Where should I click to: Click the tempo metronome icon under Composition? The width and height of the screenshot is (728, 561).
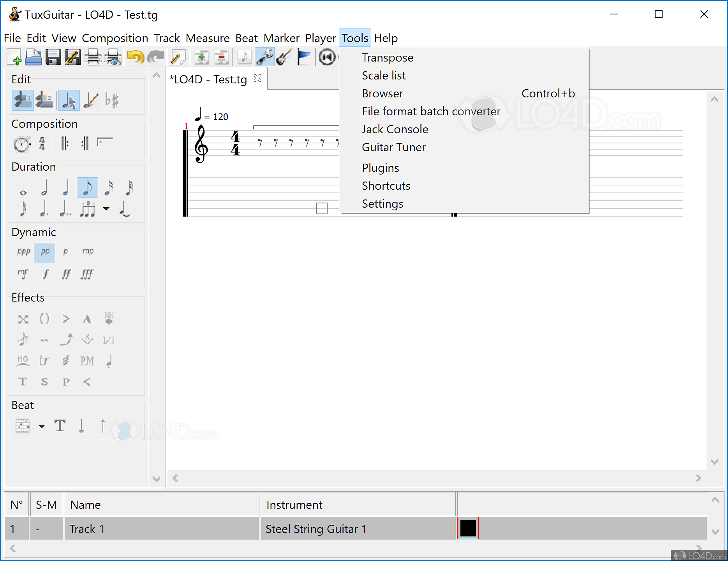click(22, 144)
